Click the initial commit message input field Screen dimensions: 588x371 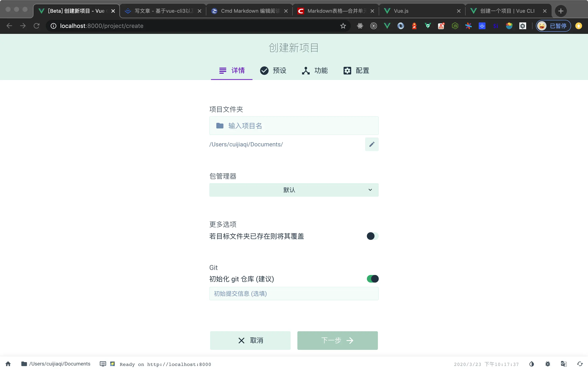(x=294, y=294)
